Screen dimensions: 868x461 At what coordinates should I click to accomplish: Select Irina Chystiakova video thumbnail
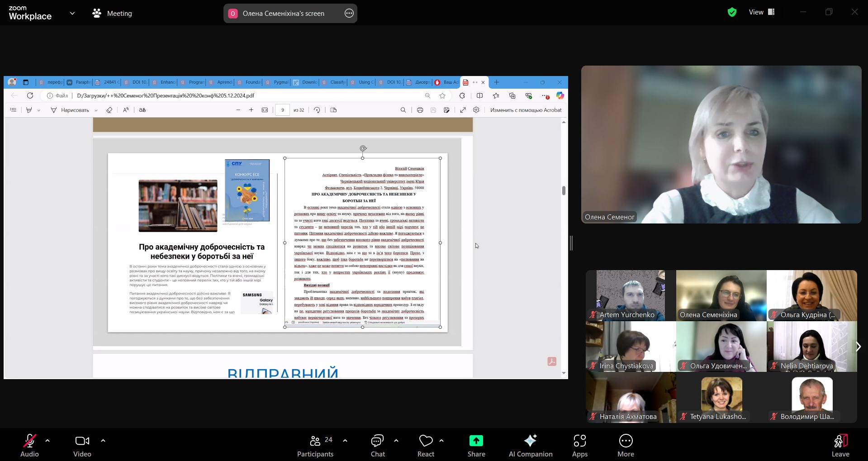click(x=631, y=347)
